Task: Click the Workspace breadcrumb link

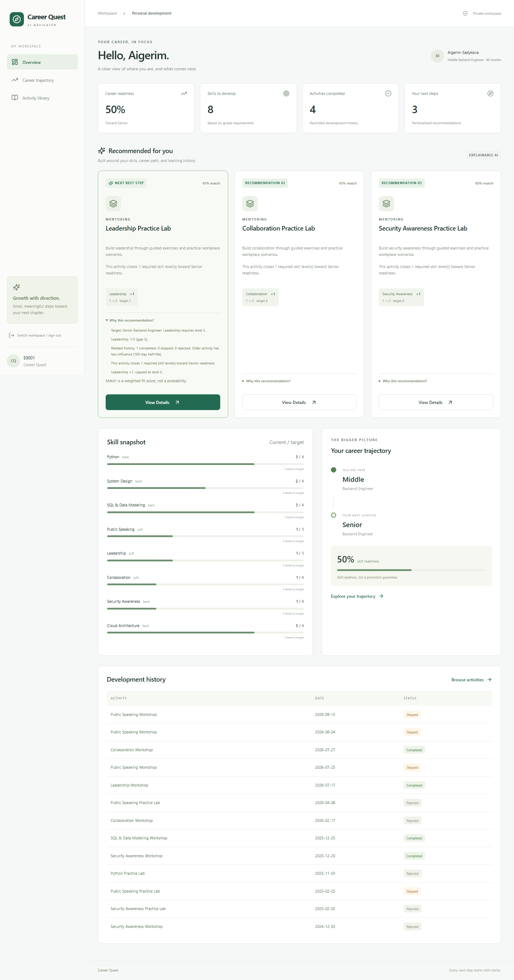Action: [107, 13]
